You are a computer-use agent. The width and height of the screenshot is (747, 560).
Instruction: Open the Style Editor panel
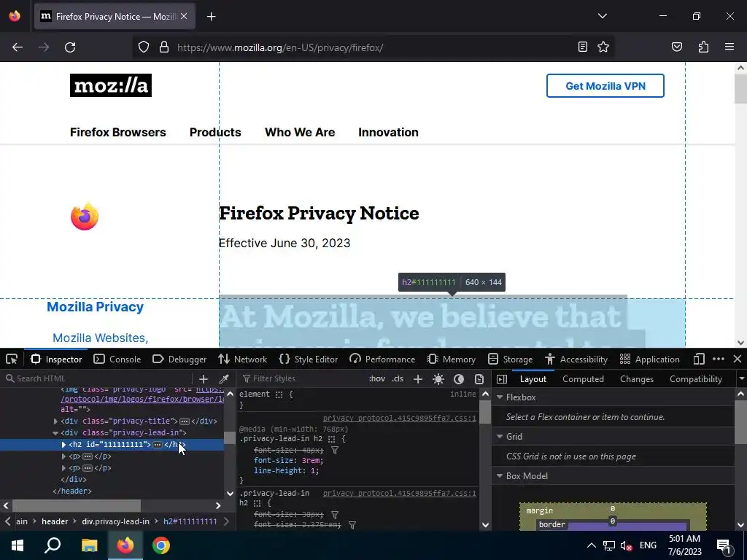[309, 359]
